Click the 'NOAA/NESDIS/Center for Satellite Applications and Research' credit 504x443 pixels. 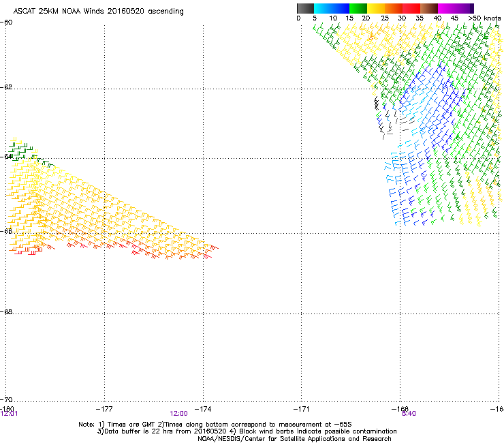(x=294, y=439)
